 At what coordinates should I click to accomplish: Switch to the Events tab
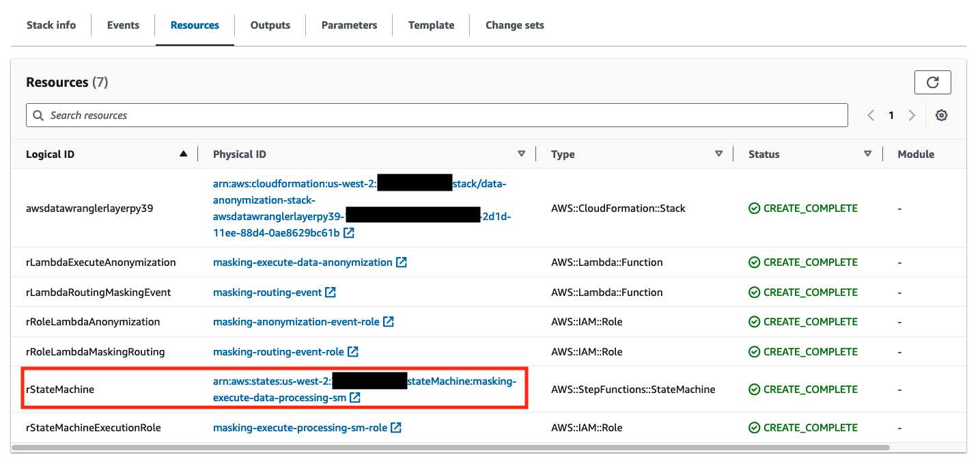(123, 25)
